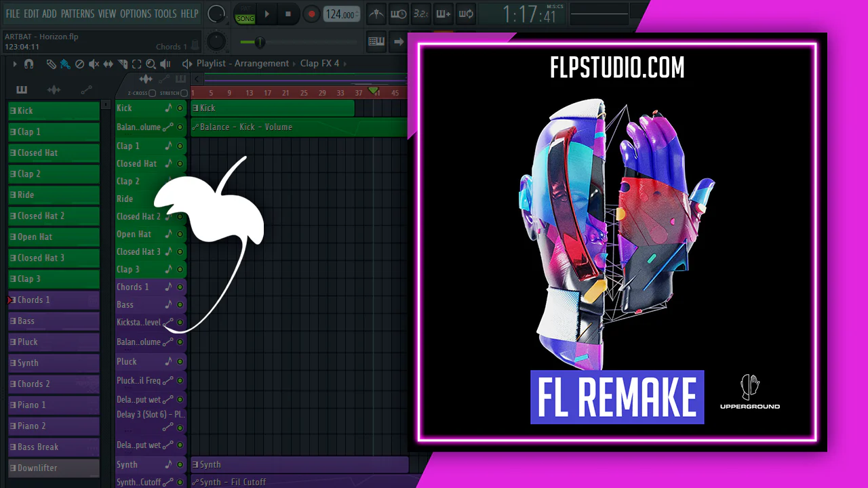Click the note icon on Bass track

click(169, 304)
